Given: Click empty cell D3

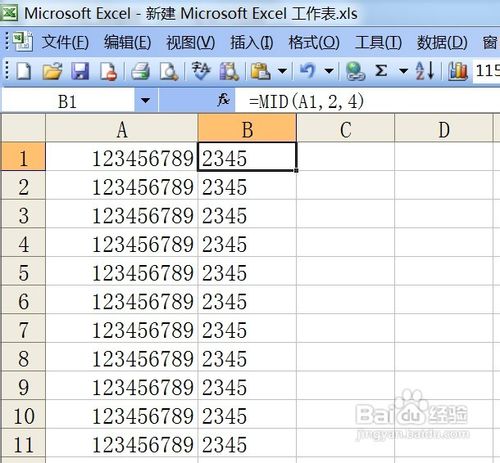Looking at the screenshot, I should (x=443, y=214).
